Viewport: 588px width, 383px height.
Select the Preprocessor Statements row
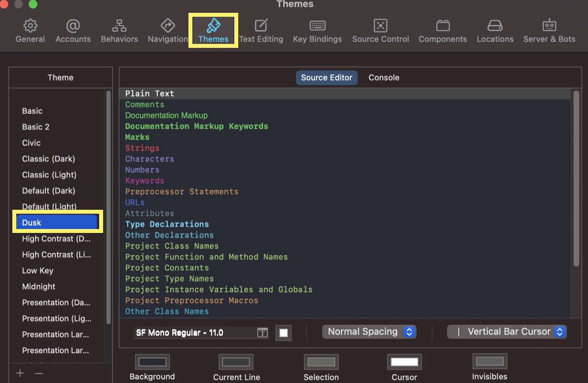click(345, 191)
